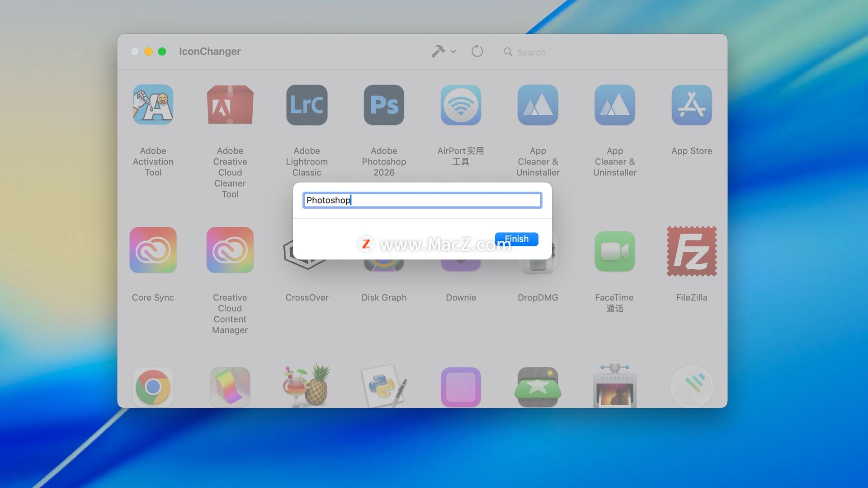Select the Adobe Activation Tool icon
The height and width of the screenshot is (488, 868).
(153, 105)
